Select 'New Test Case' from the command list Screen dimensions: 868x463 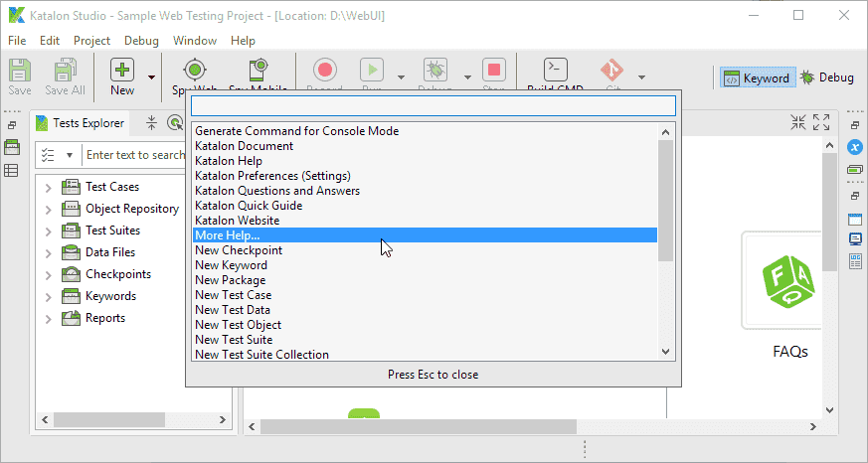[233, 295]
